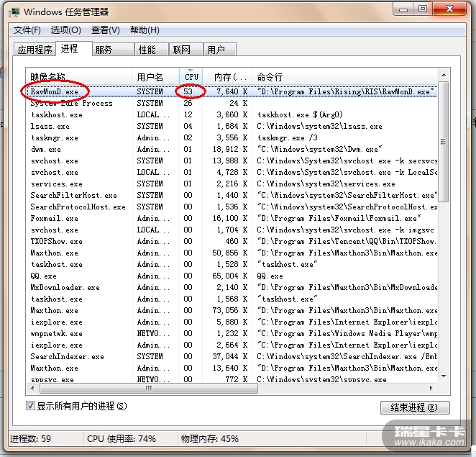The image size is (476, 457).
Task: Switch to the 用户 tab
Action: [x=220, y=50]
